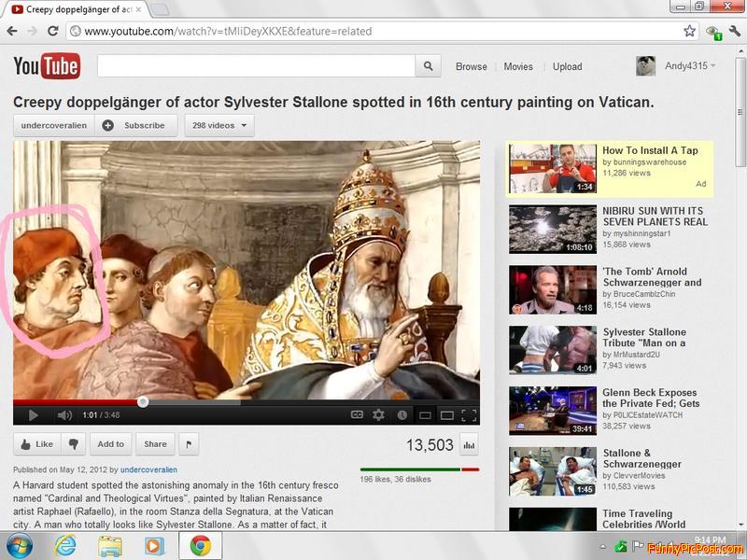The height and width of the screenshot is (560, 747).
Task: Open the bunningswarehouse channel link
Action: [x=650, y=161]
